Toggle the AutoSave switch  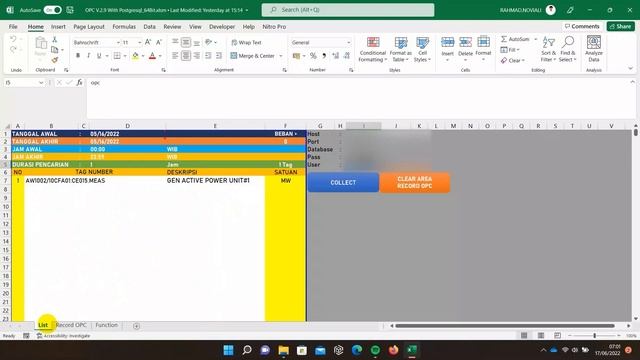point(53,10)
